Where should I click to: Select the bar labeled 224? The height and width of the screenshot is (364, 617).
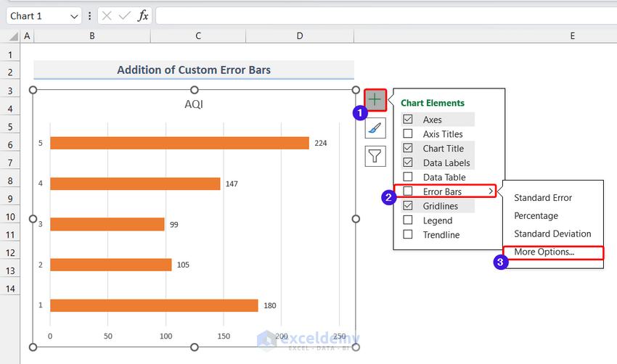point(179,143)
